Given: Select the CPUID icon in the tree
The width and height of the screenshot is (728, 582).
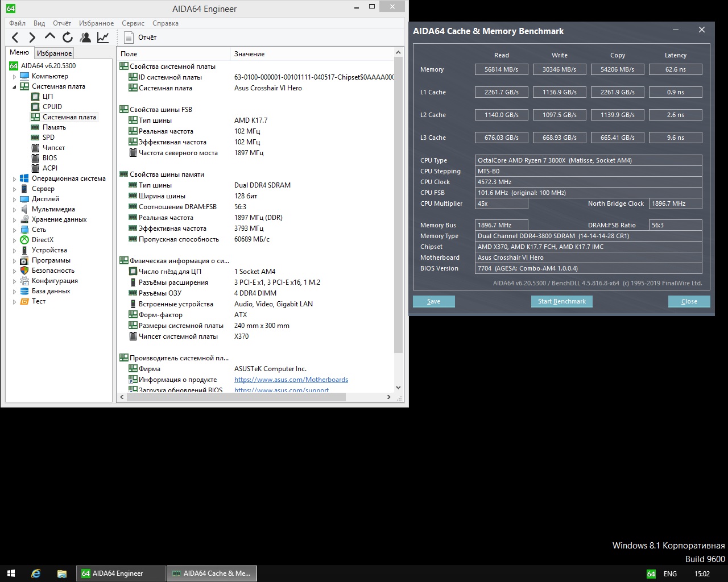Looking at the screenshot, I should (35, 107).
